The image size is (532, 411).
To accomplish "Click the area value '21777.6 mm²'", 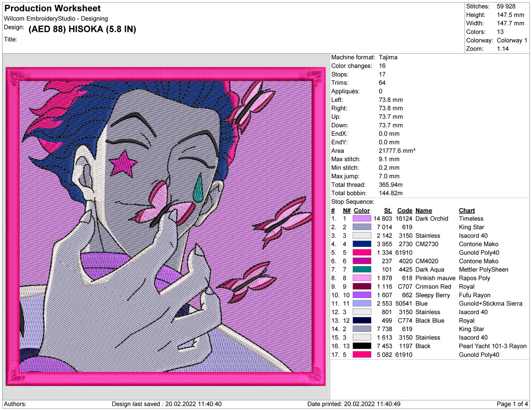I will 397,151.
